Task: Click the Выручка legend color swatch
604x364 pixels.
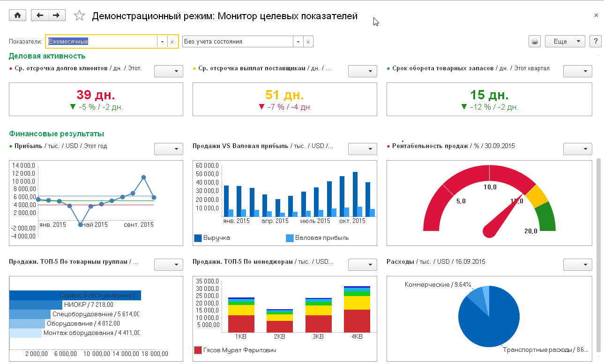Action: (x=198, y=238)
